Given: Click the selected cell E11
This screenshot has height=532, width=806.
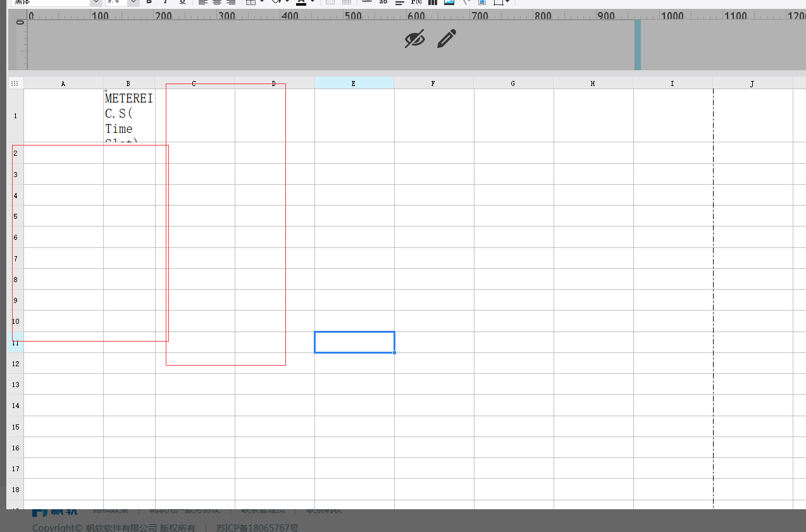Looking at the screenshot, I should click(354, 342).
